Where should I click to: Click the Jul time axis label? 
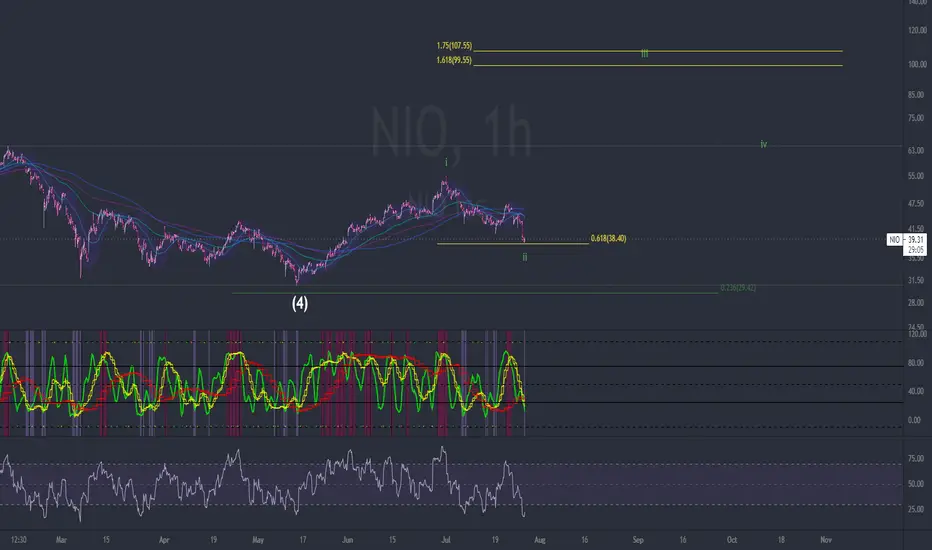coord(446,540)
